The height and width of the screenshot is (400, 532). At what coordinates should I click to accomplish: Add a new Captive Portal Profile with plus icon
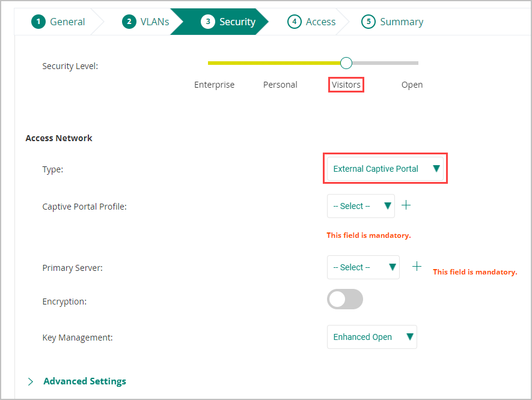click(x=406, y=205)
